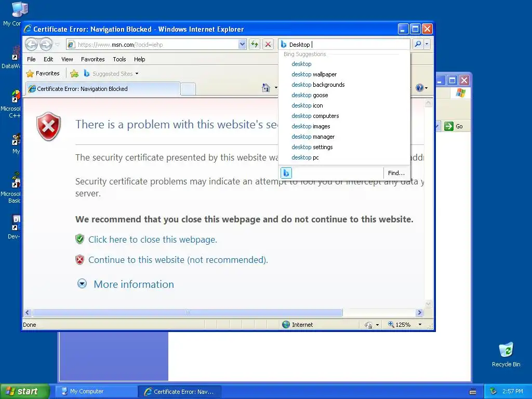Screen dimensions: 532x399
Task: Click the Start button
Action: tap(25, 391)
